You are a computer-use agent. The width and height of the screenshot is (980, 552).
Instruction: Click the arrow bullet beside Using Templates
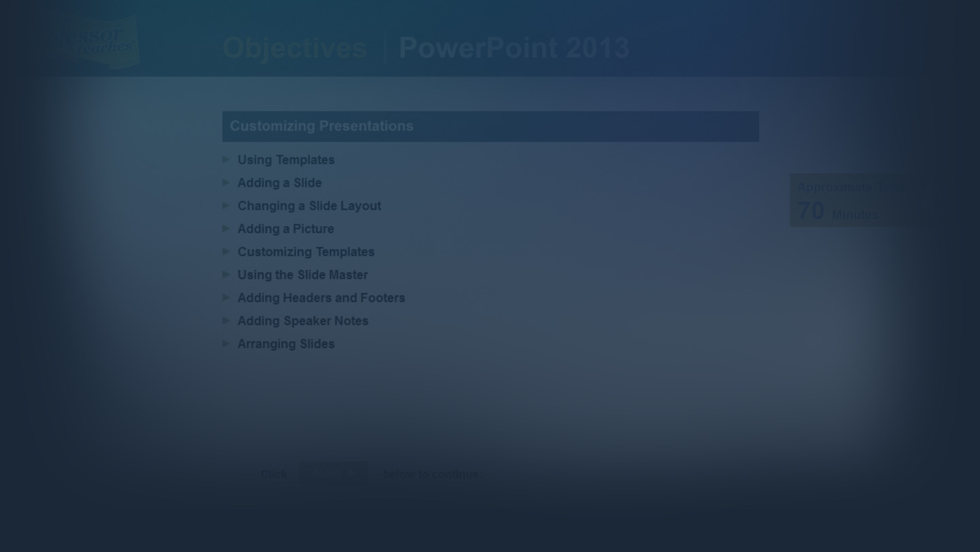pos(226,159)
